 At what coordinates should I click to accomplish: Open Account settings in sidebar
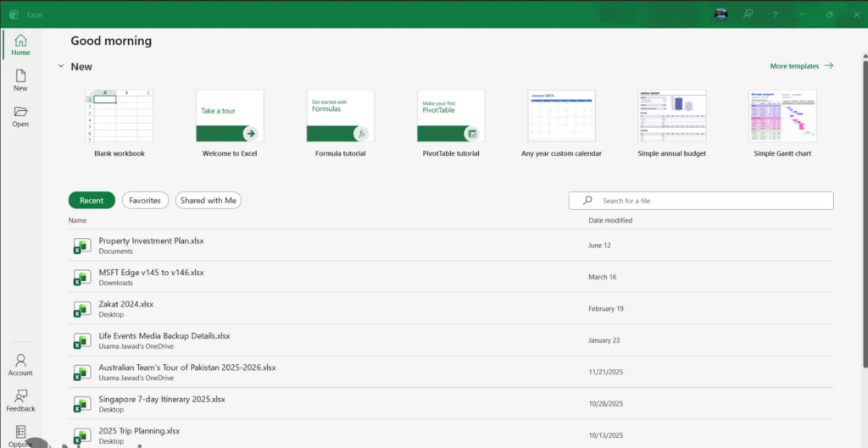(x=20, y=366)
